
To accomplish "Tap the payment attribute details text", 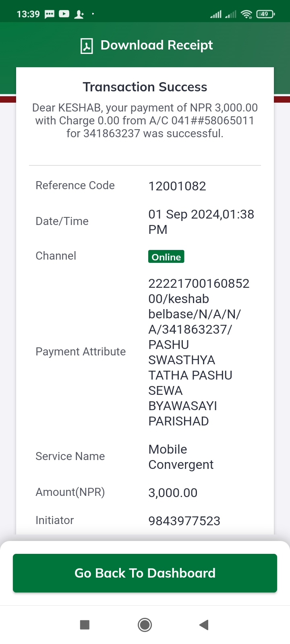I will [x=199, y=352].
